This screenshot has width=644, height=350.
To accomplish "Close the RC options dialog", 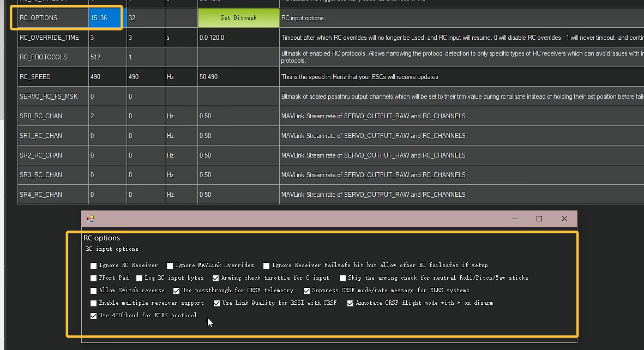I will (564, 219).
